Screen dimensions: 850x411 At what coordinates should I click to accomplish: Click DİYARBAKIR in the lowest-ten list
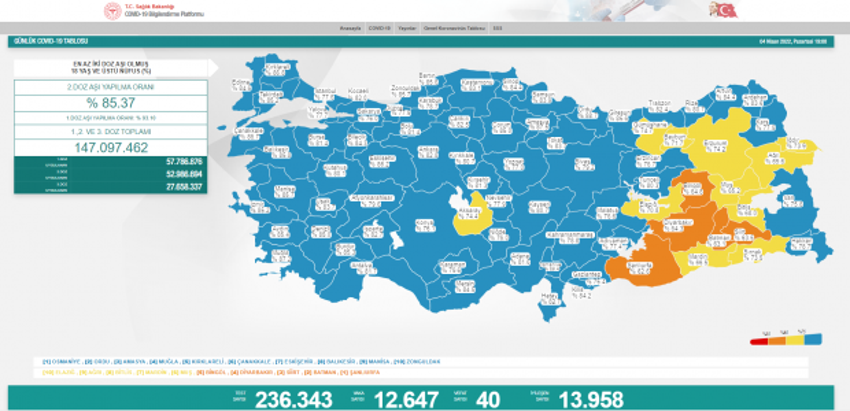click(254, 373)
